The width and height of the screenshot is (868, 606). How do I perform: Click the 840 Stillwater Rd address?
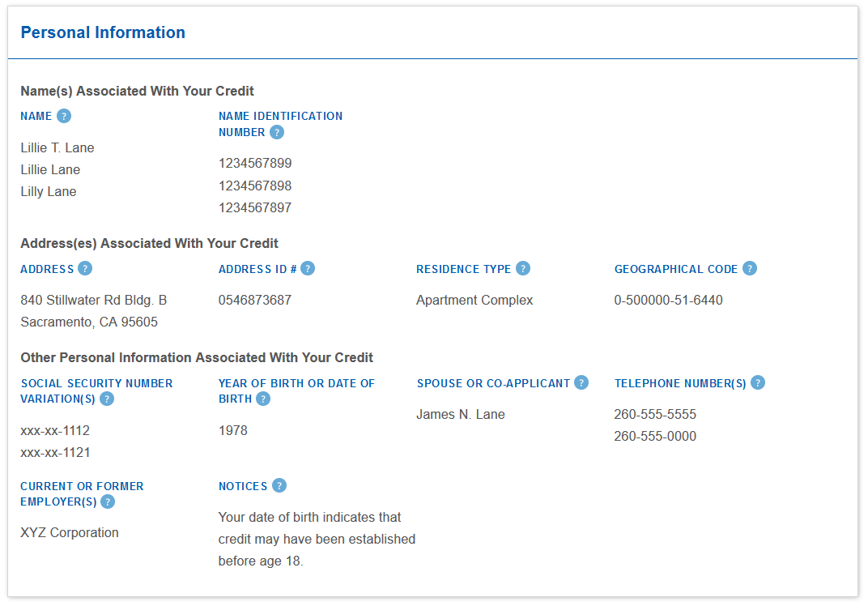(x=94, y=300)
